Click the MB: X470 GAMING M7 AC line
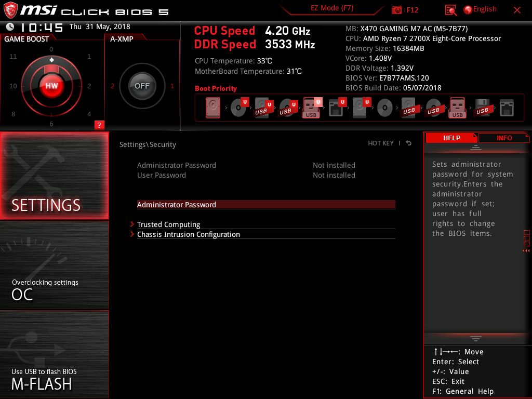 coord(406,29)
